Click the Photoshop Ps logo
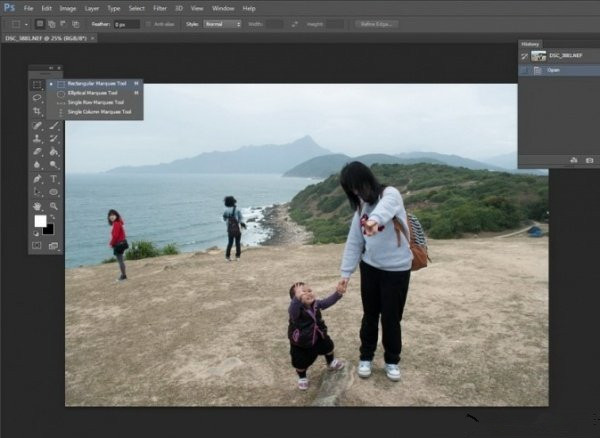The width and height of the screenshot is (600, 438). (9, 8)
